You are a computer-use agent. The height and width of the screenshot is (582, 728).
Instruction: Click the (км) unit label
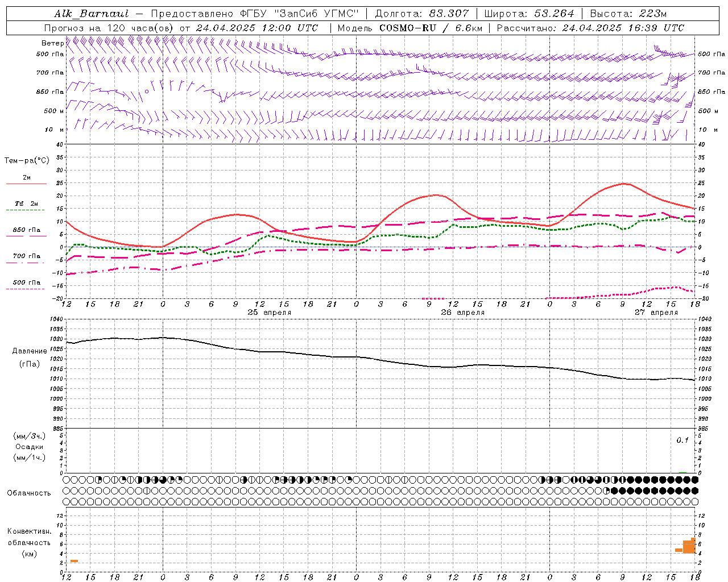point(30,554)
